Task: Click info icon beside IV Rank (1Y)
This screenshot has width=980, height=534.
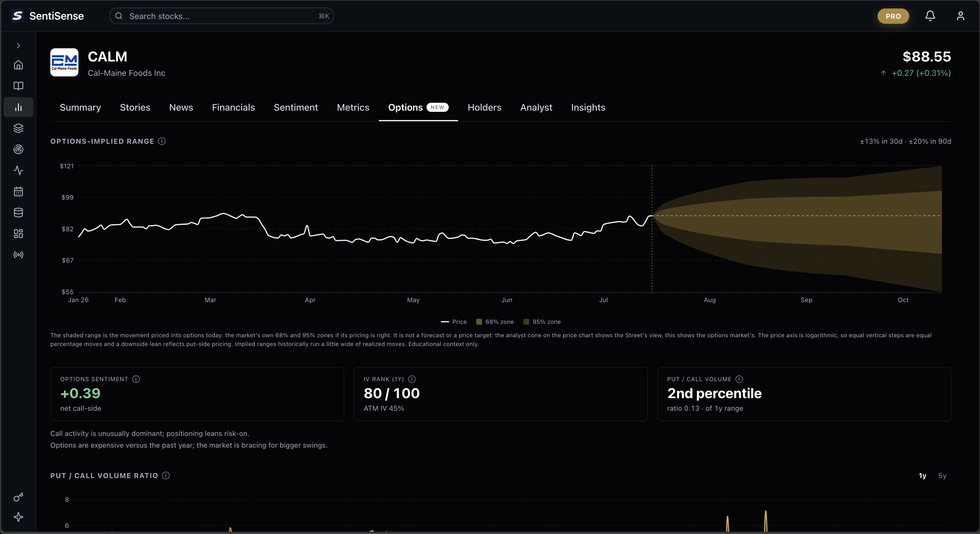Action: pos(412,379)
